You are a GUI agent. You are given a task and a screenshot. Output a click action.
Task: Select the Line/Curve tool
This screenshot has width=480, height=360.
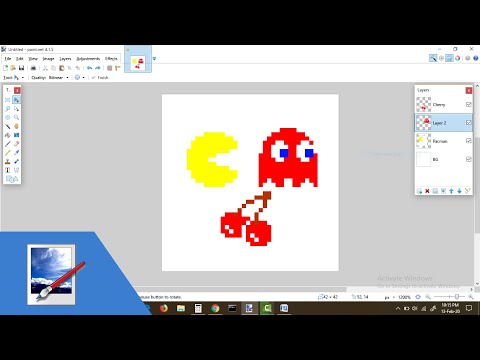pos(16,170)
